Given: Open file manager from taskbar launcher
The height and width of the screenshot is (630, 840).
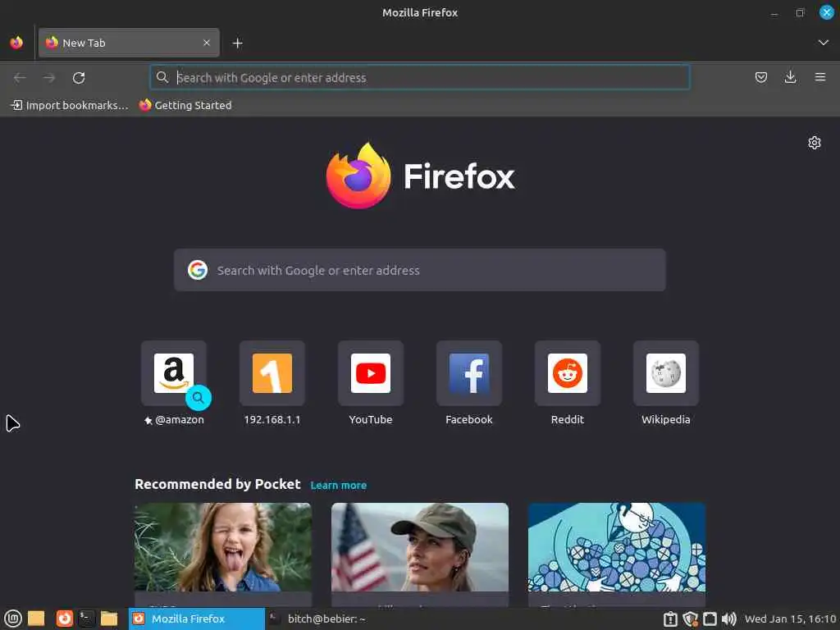Looking at the screenshot, I should [109, 619].
